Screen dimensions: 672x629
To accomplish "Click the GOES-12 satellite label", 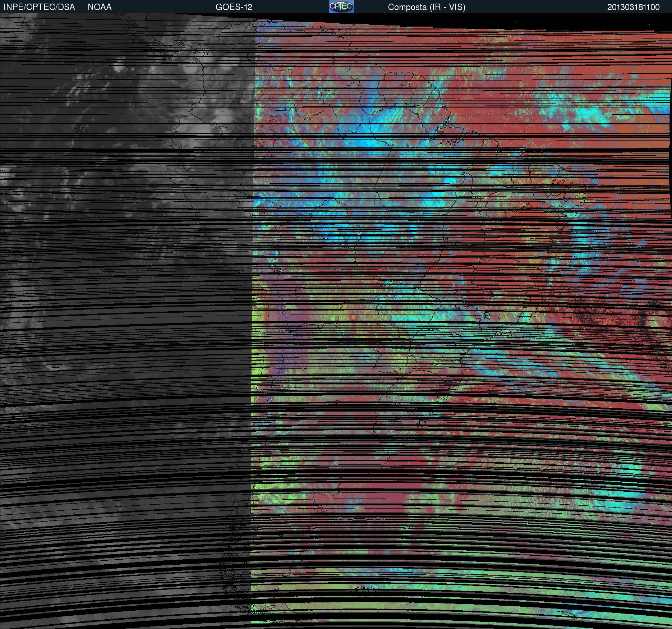I will pyautogui.click(x=234, y=7).
